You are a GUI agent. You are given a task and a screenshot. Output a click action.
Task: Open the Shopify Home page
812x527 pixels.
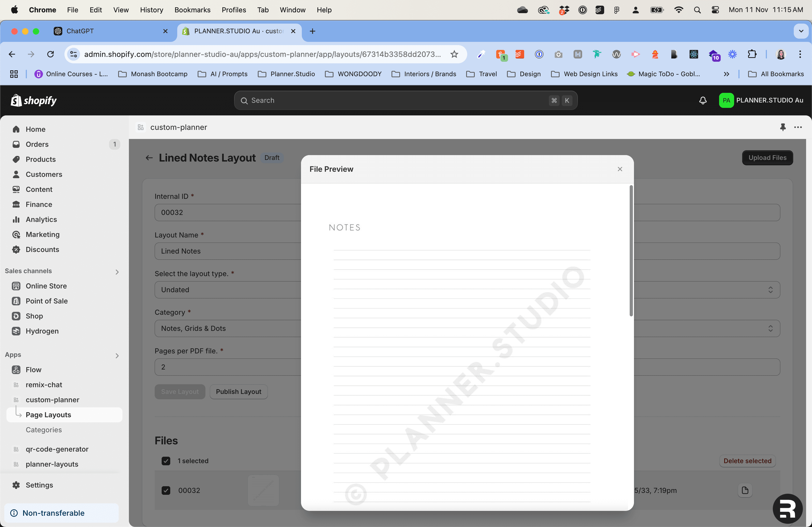click(x=36, y=129)
